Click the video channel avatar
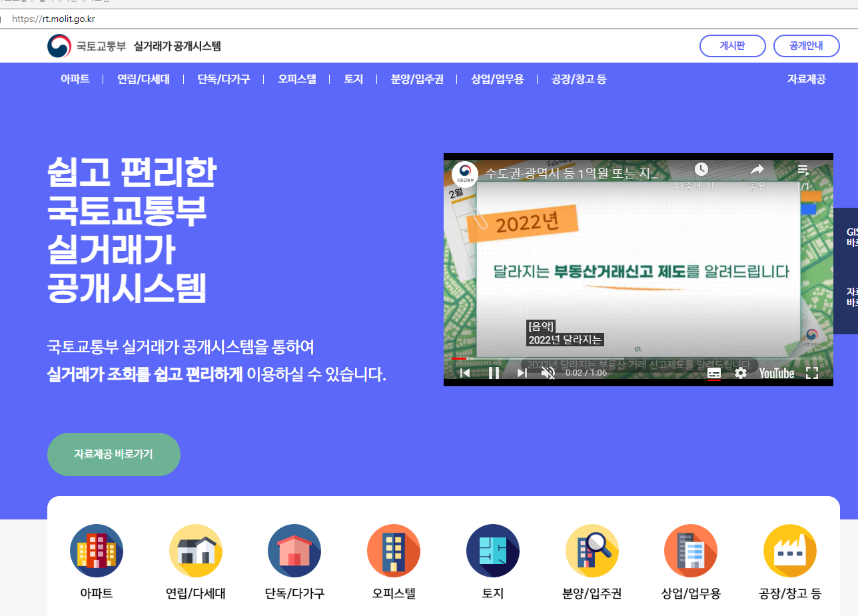858x616 pixels. point(465,174)
